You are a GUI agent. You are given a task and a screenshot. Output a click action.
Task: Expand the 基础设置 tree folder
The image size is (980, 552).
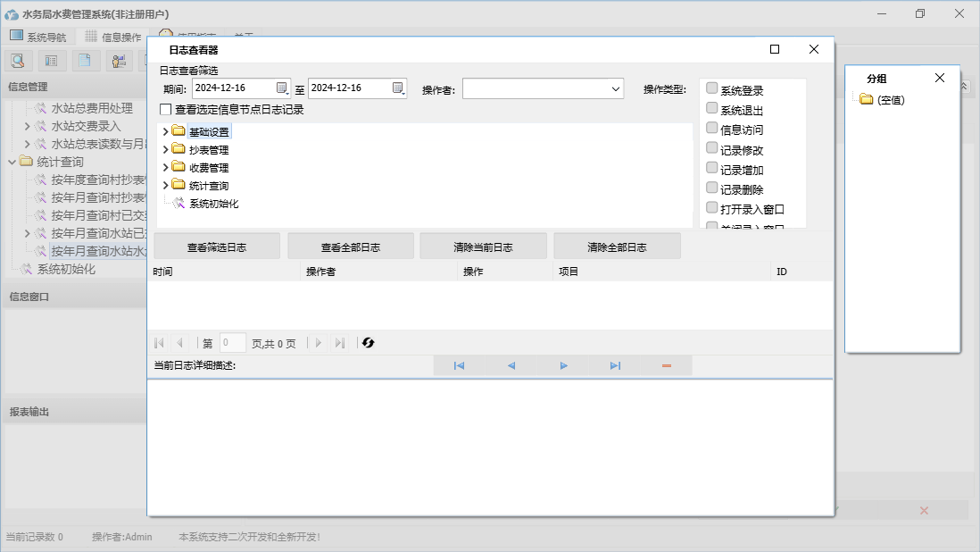(x=166, y=132)
